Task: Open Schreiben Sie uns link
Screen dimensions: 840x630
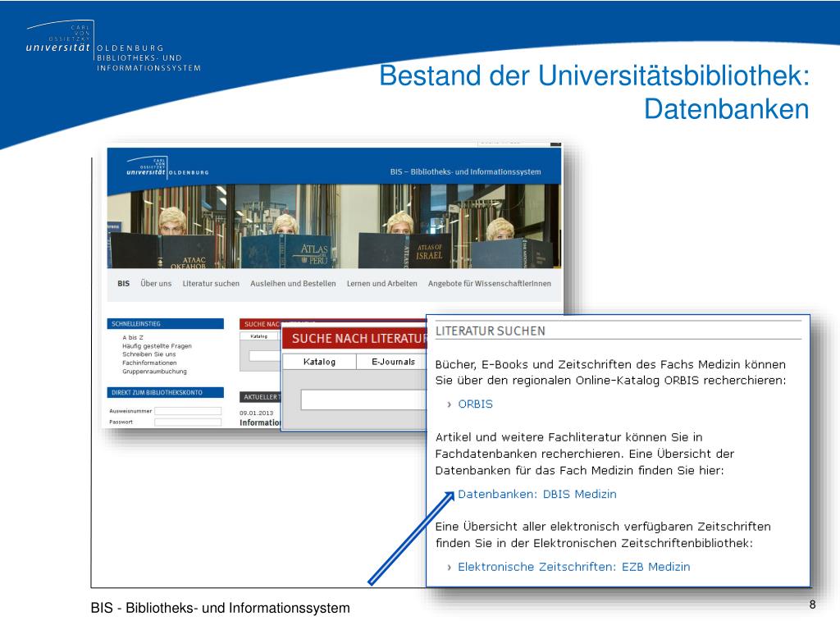Action: [x=149, y=354]
